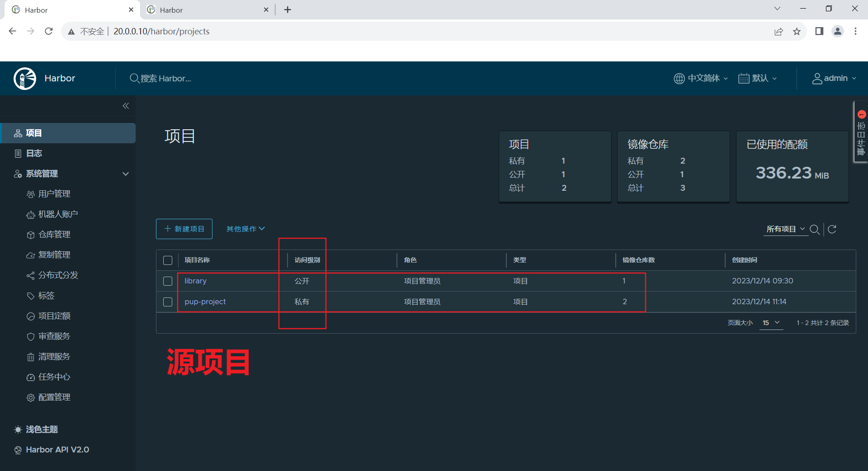Click the 搜索 Harbor search field
Image resolution: width=868 pixels, height=471 pixels.
(x=165, y=79)
